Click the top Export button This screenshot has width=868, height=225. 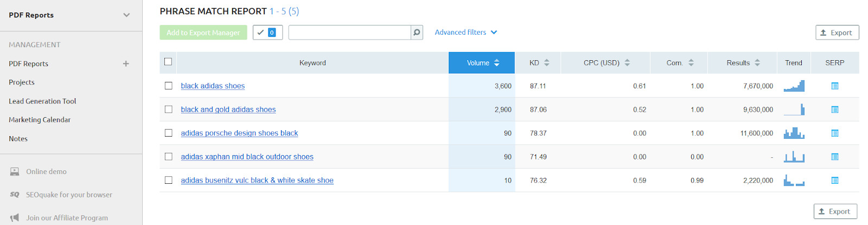tap(837, 33)
